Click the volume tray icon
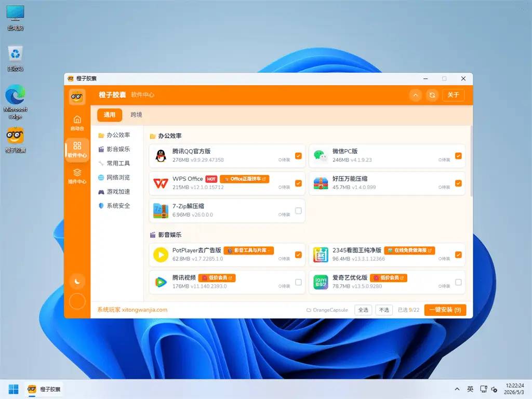This screenshot has width=532, height=399. (x=495, y=389)
